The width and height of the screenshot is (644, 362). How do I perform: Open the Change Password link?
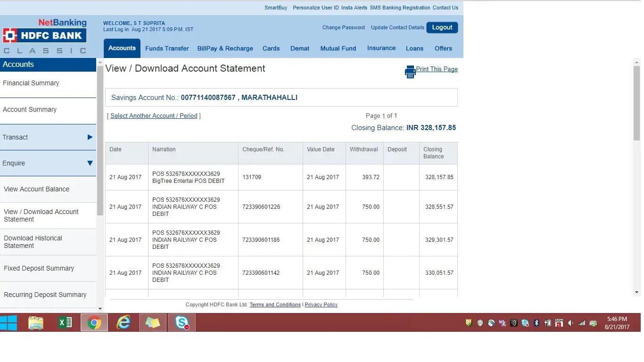click(x=343, y=28)
